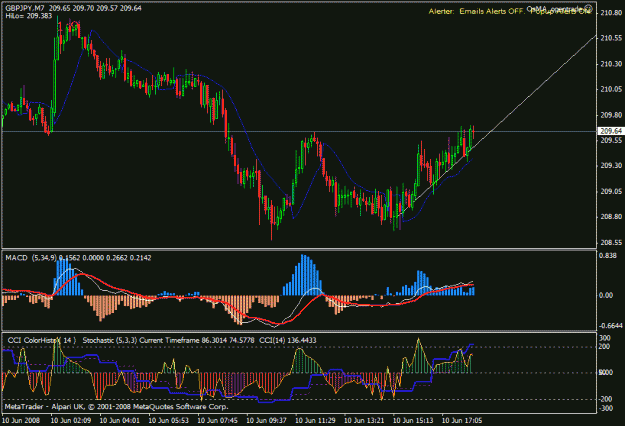
Task: Click the GBPJPY,M7 symbol label
Action: 25,8
